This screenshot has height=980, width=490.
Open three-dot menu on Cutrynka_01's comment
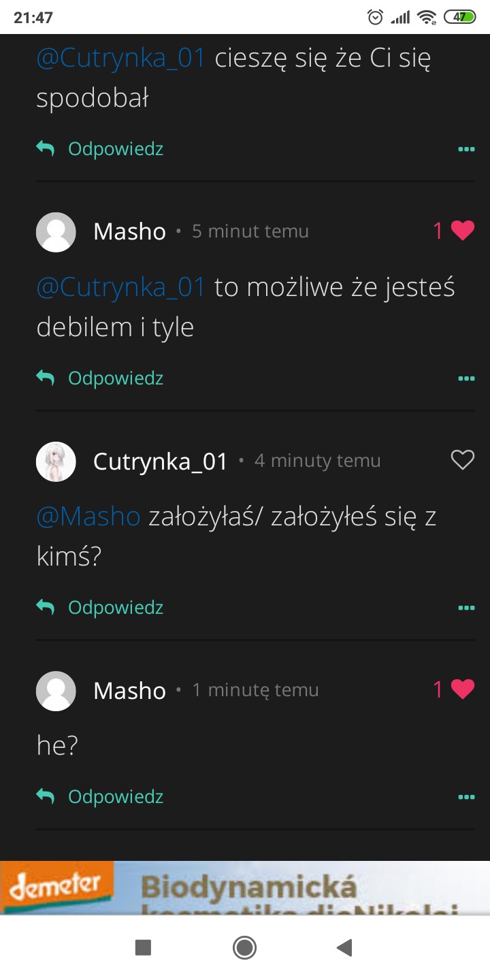coord(466,608)
